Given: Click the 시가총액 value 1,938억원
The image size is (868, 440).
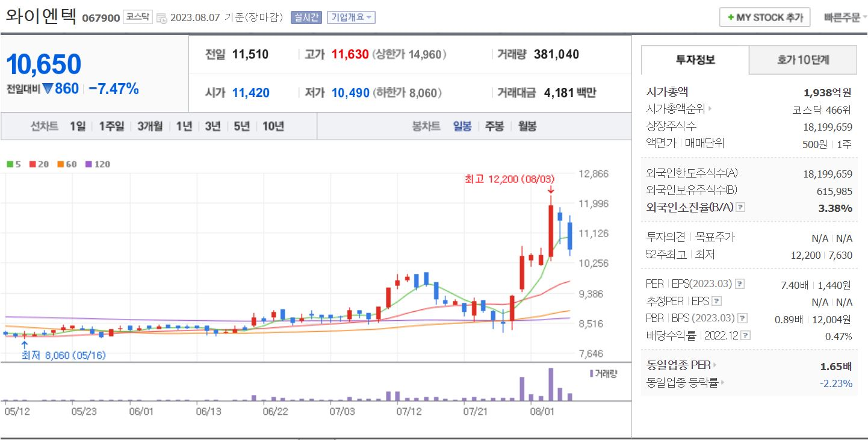Looking at the screenshot, I should click(828, 93).
